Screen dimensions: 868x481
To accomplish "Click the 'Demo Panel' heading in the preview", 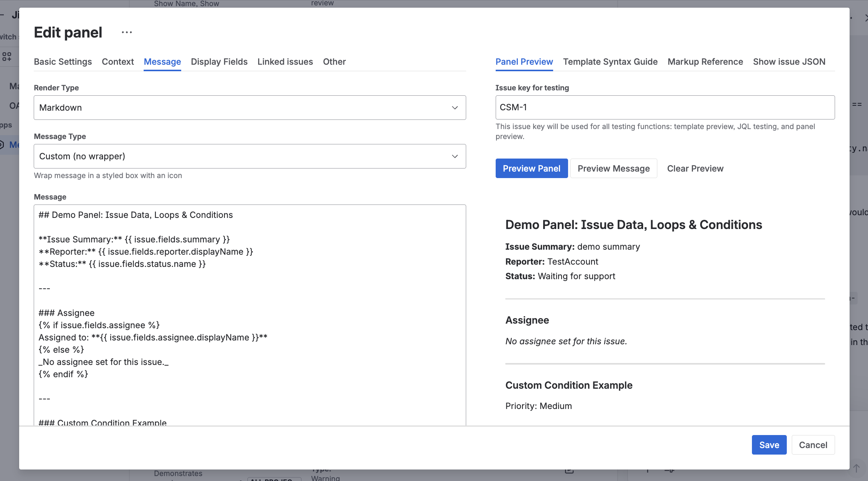I will point(634,225).
